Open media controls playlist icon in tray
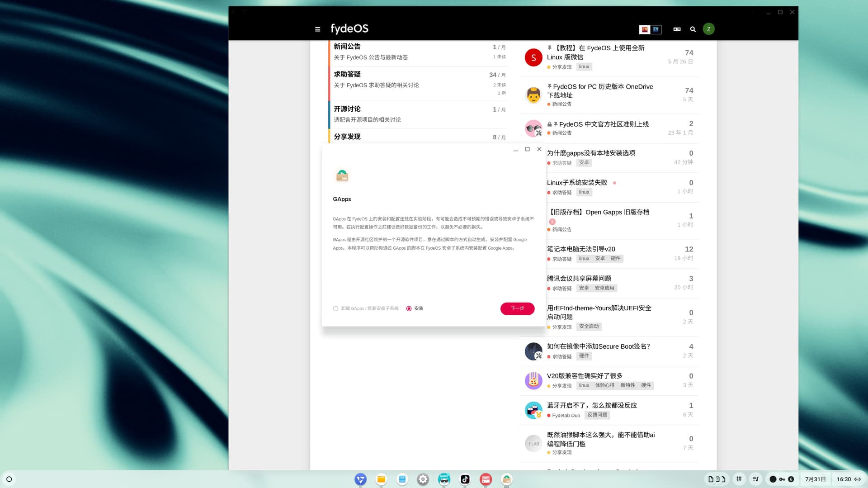The width and height of the screenshot is (868, 488). [x=755, y=479]
